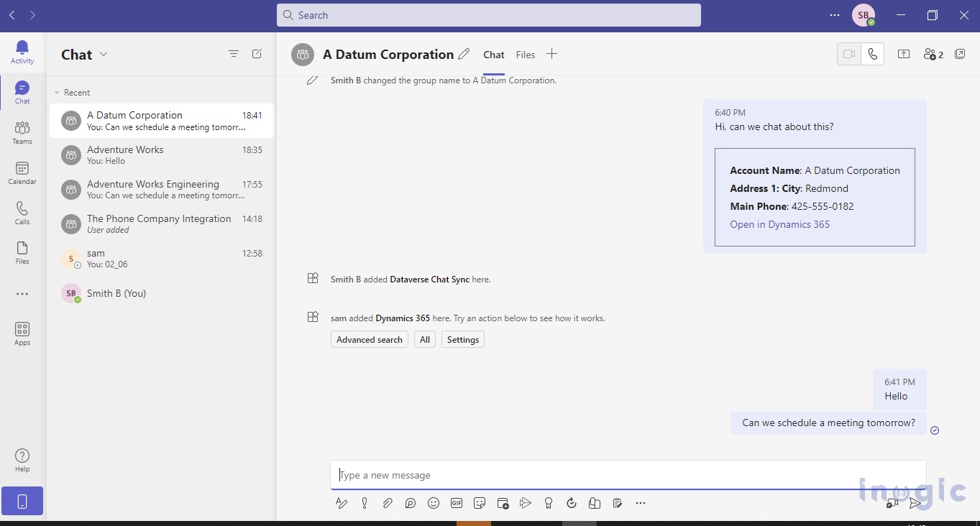
Task: Select the Chat tab in conversation
Action: 494,55
